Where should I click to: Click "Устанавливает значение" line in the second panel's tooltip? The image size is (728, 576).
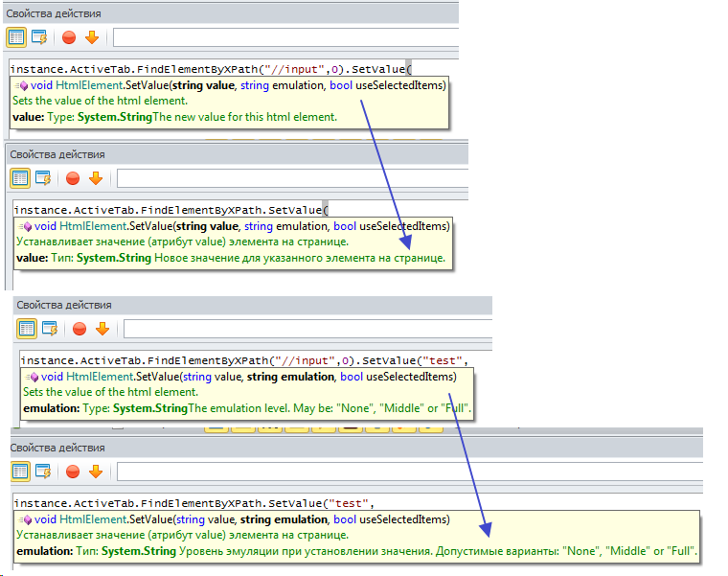click(x=182, y=242)
